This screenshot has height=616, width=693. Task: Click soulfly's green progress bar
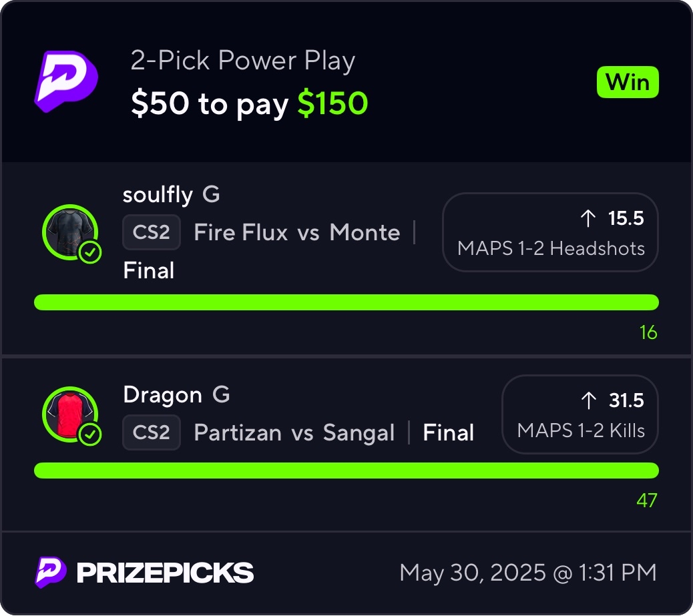tap(346, 302)
